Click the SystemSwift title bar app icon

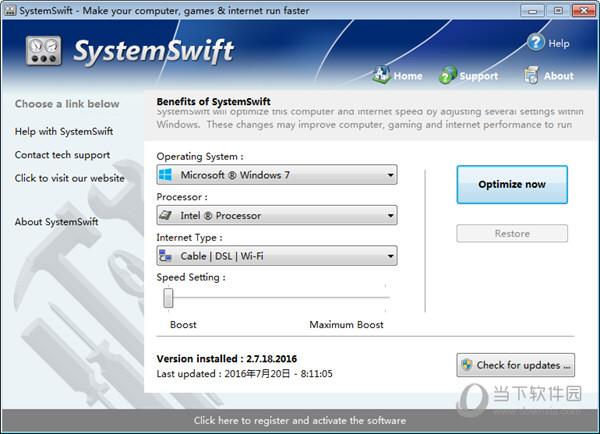point(10,10)
